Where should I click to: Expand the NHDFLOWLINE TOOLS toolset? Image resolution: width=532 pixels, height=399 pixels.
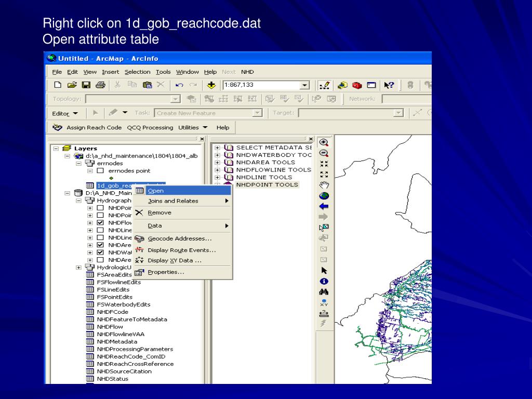[217, 170]
